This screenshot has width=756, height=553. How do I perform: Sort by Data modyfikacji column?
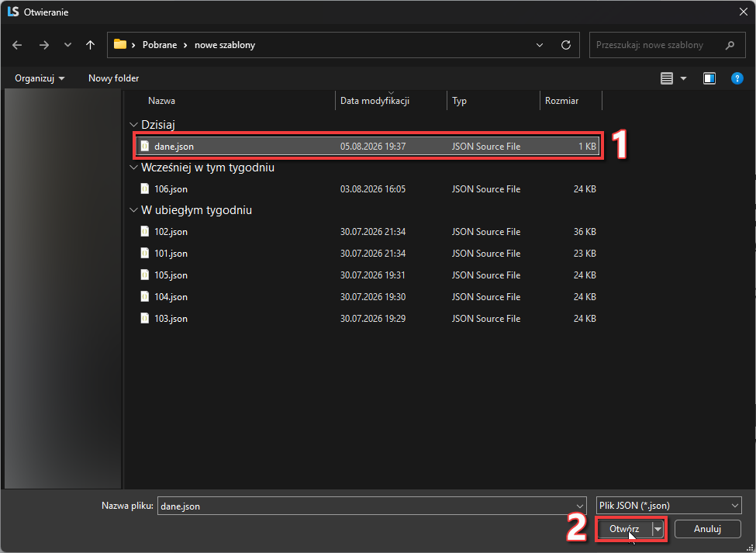(x=375, y=101)
